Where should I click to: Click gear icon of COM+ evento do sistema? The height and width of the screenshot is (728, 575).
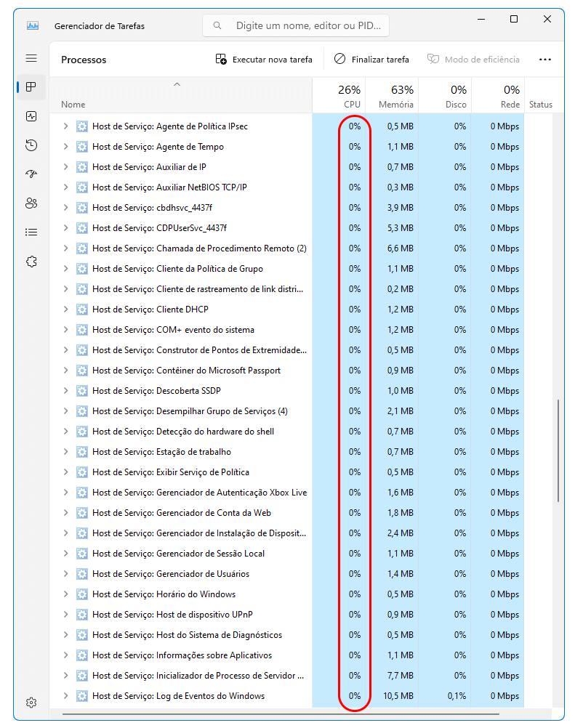tap(81, 330)
